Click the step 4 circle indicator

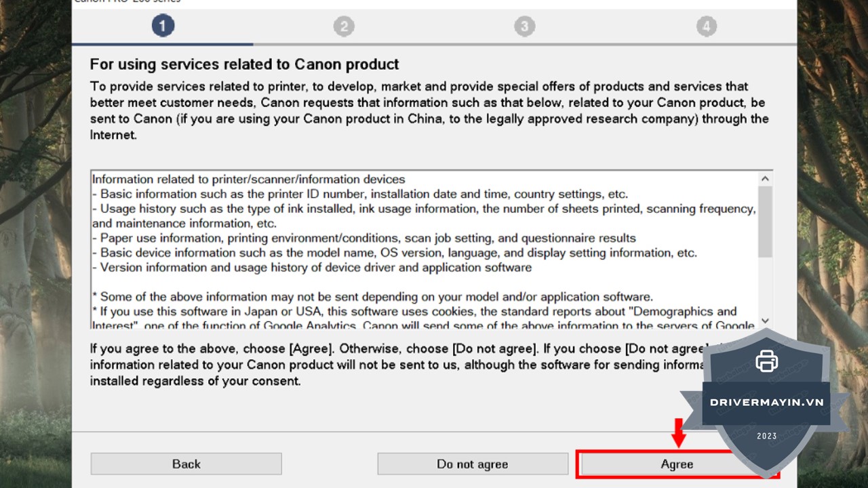click(x=706, y=26)
